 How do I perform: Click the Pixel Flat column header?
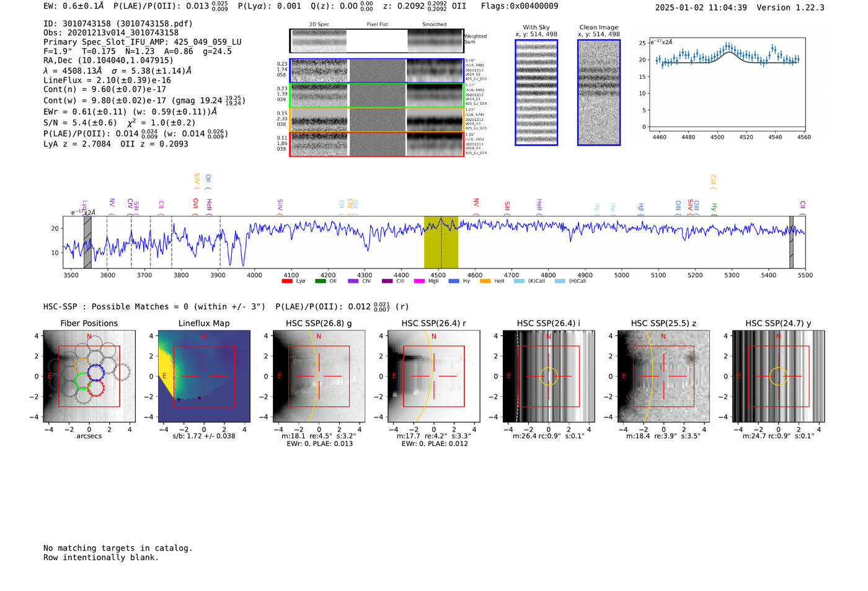377,25
